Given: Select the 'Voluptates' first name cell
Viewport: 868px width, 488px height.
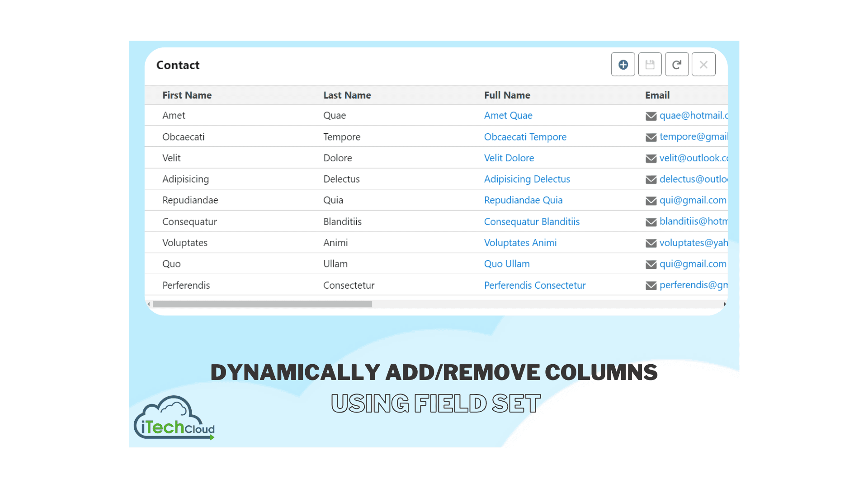Looking at the screenshot, I should [185, 243].
